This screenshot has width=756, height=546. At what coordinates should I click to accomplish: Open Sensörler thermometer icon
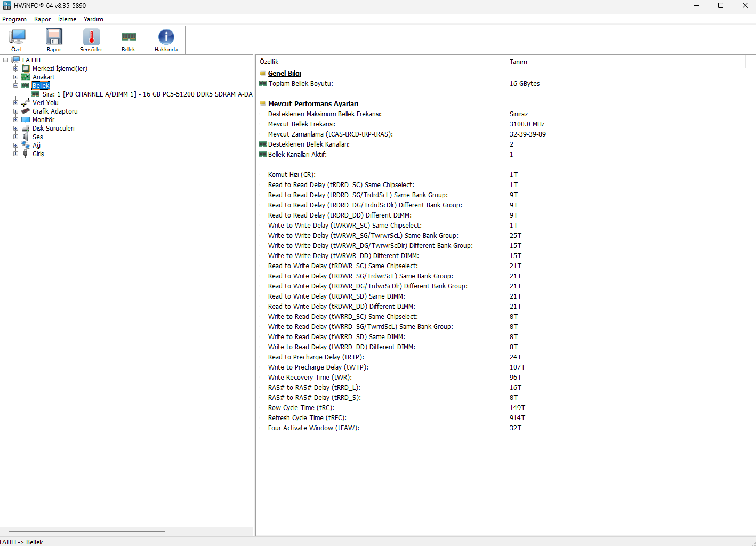(x=91, y=36)
